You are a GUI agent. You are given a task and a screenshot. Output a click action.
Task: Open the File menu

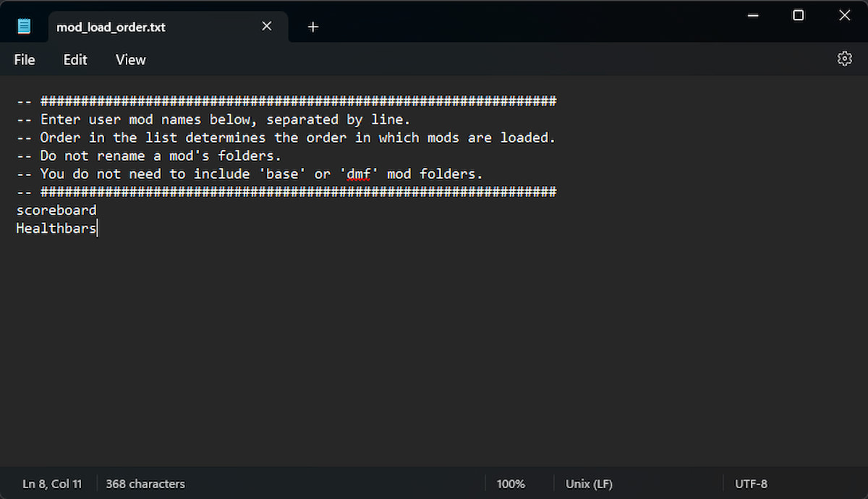click(25, 60)
